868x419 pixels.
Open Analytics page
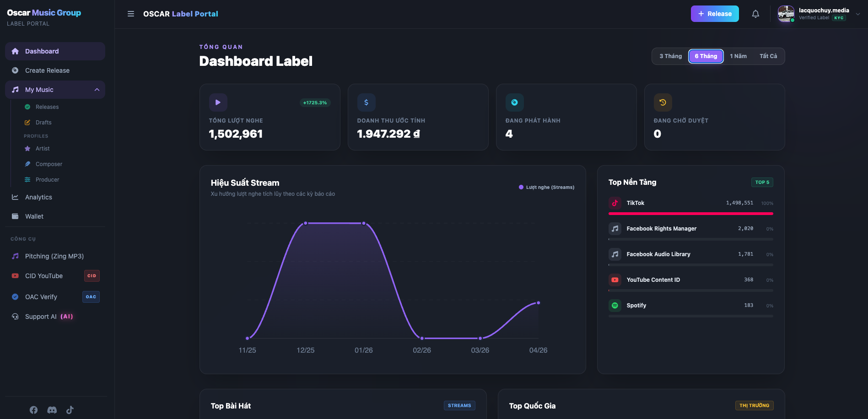tap(55, 197)
